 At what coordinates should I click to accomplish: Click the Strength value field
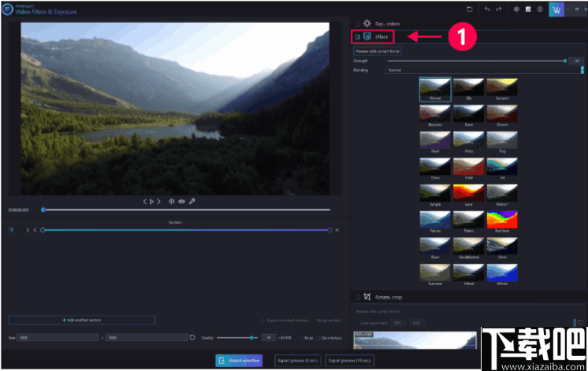click(576, 61)
